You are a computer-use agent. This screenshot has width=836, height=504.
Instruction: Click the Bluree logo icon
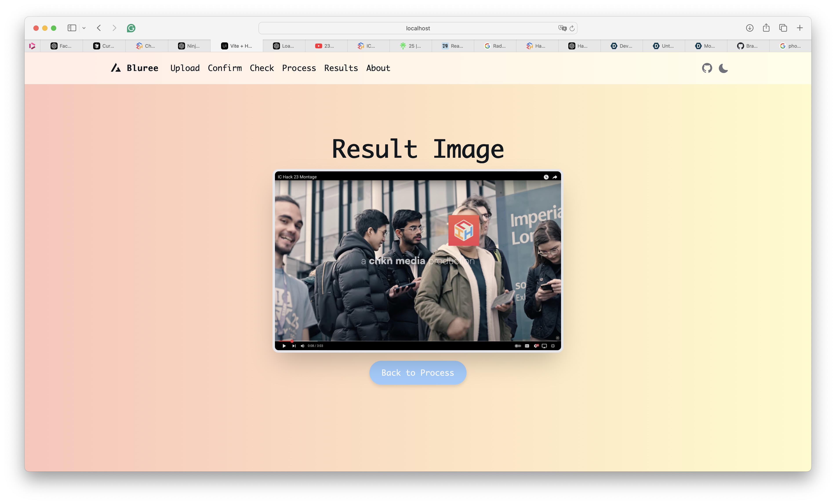[x=116, y=68]
